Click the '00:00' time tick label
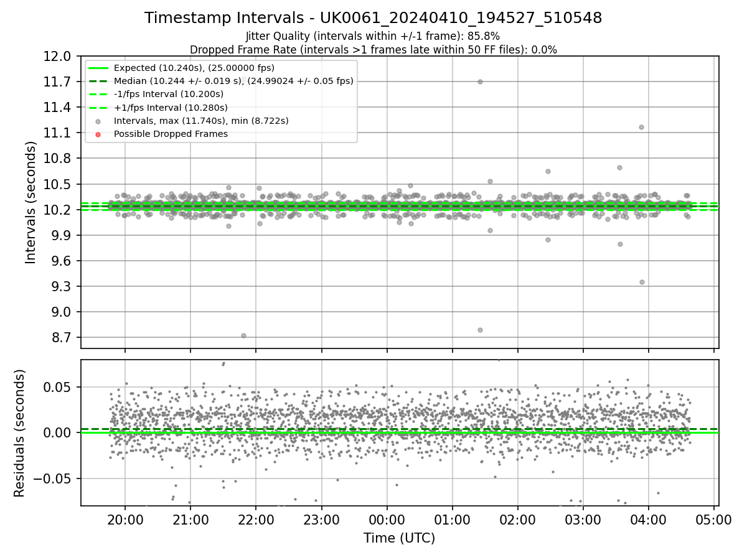The image size is (747, 560). 387,520
